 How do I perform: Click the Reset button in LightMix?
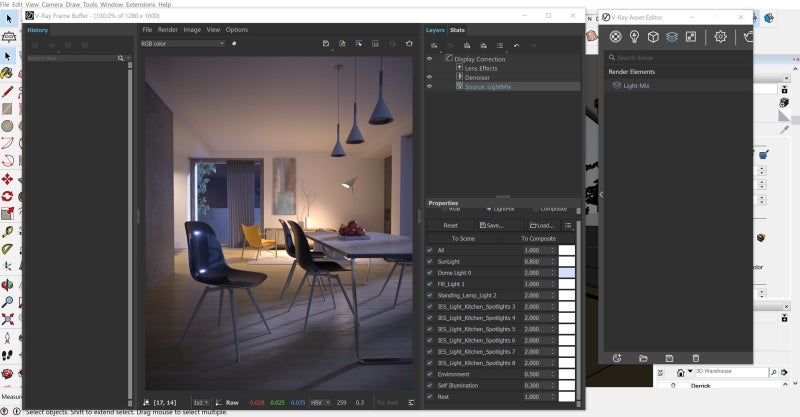451,225
